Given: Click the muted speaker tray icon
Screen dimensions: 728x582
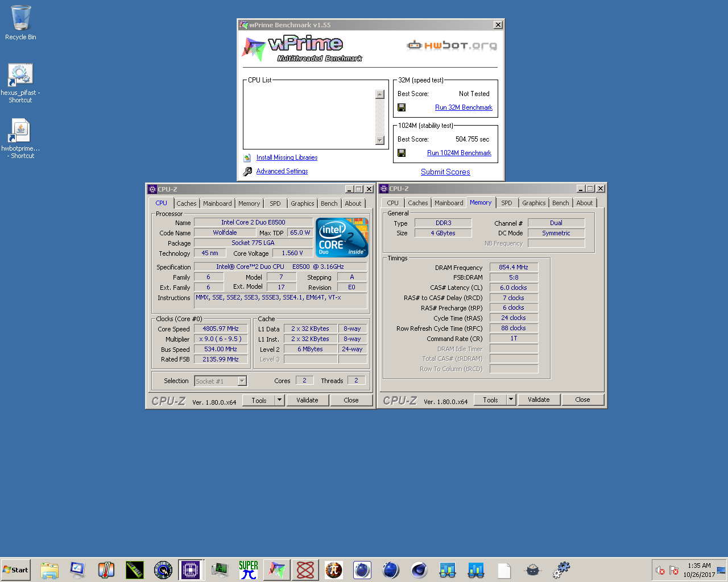Looking at the screenshot, I should pyautogui.click(x=660, y=570).
